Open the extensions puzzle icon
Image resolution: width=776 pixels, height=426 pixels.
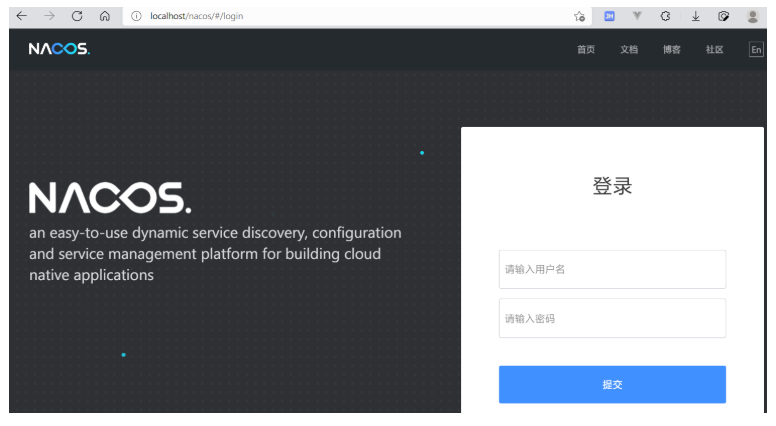[x=666, y=16]
